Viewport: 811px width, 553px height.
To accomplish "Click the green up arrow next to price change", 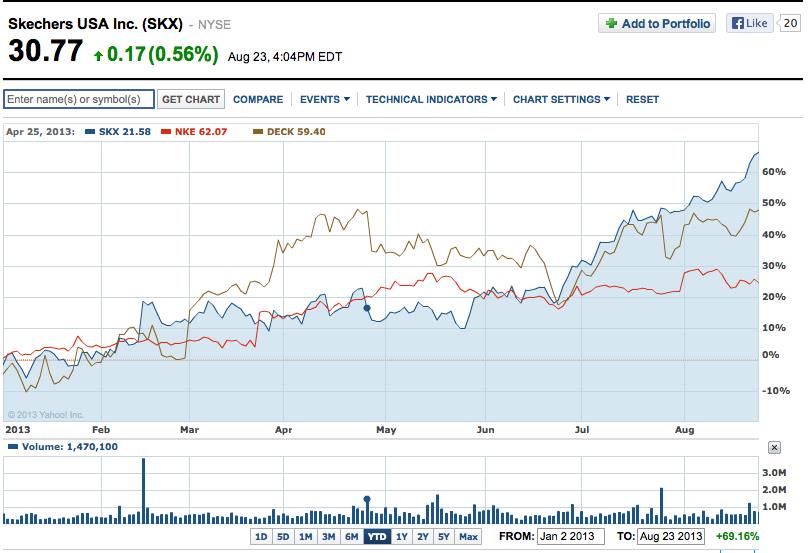I will pos(98,55).
